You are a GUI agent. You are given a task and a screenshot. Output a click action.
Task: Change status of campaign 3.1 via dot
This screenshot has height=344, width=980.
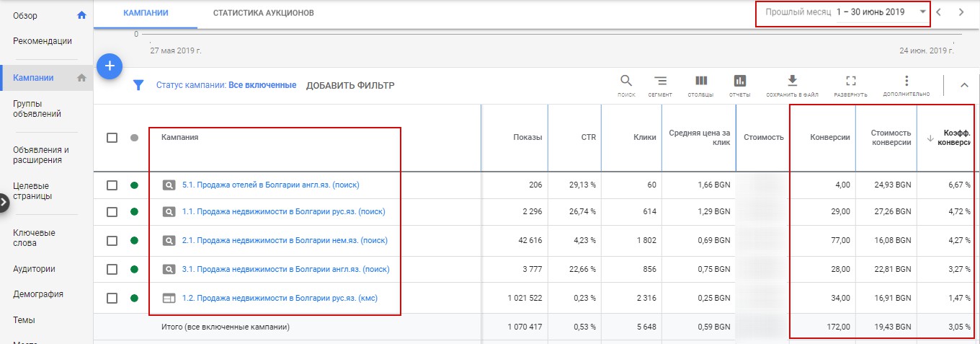(x=134, y=270)
